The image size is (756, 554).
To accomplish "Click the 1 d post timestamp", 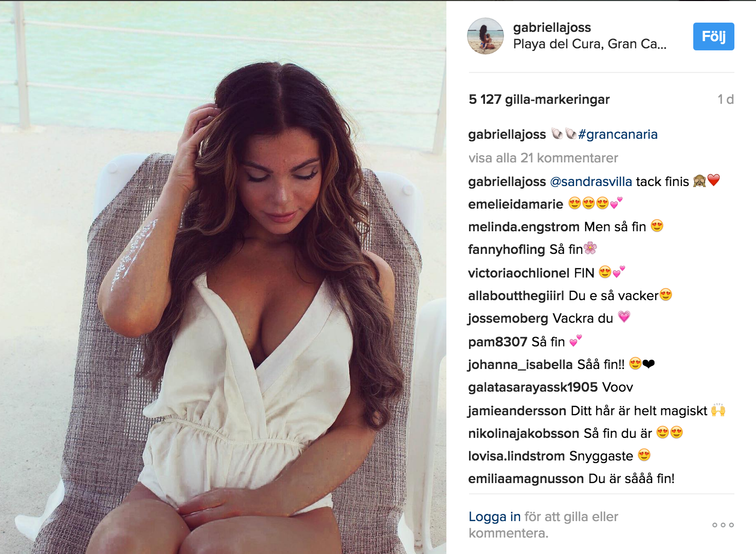I will (x=726, y=99).
